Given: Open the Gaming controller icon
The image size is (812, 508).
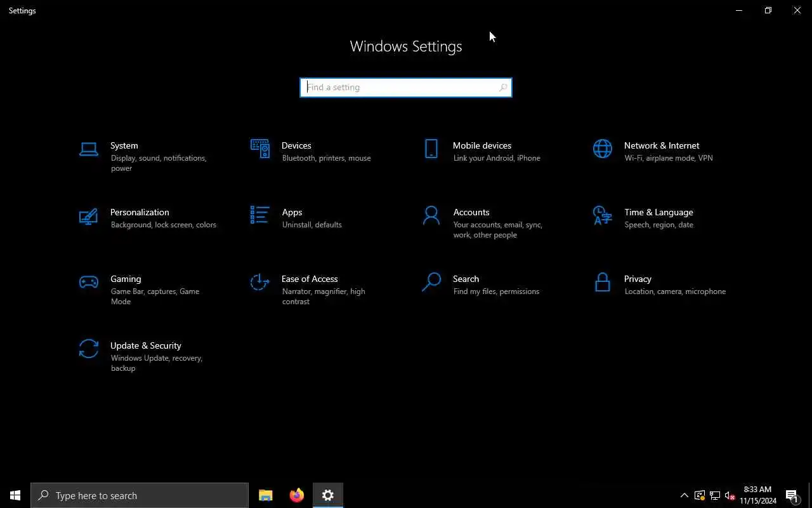Looking at the screenshot, I should 89,282.
